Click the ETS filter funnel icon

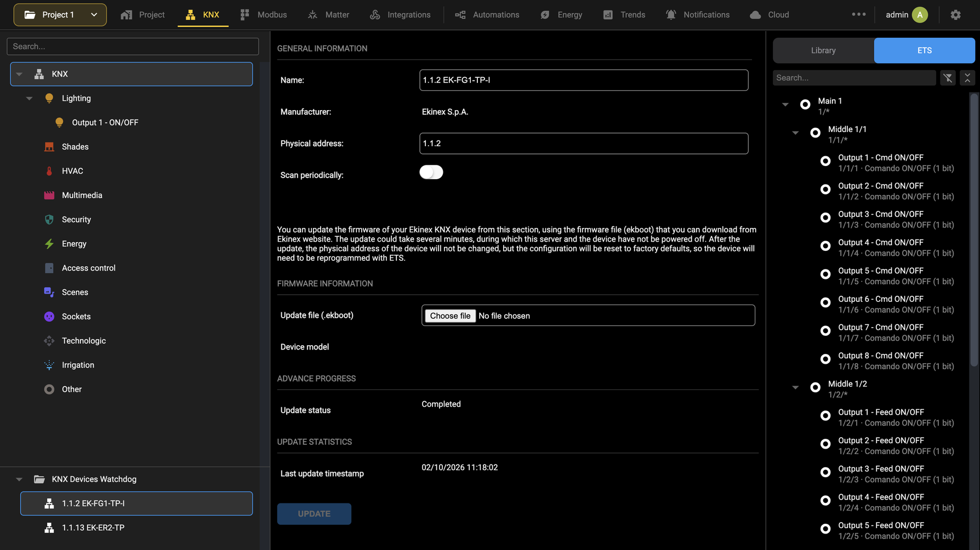pyautogui.click(x=948, y=78)
